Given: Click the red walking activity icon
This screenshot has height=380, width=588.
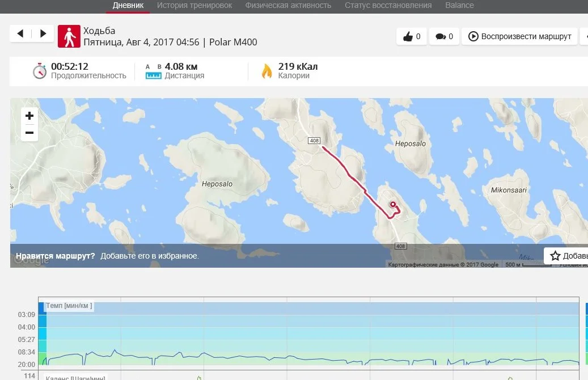Looking at the screenshot, I should tap(69, 36).
